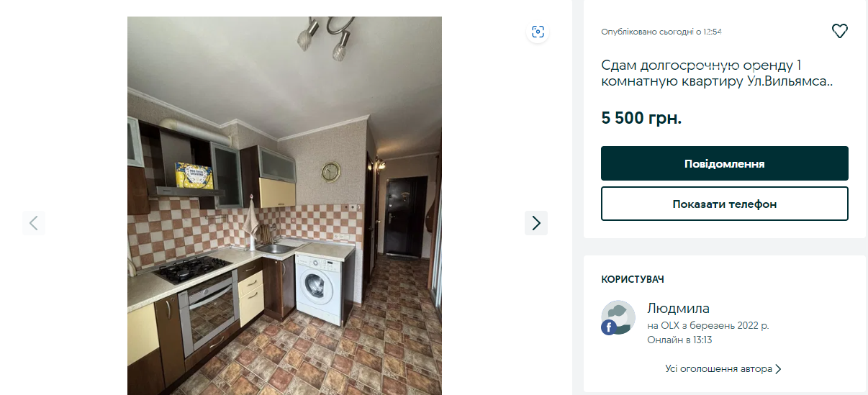
Task: Click the на OLX з березень 2022 text
Action: click(707, 325)
